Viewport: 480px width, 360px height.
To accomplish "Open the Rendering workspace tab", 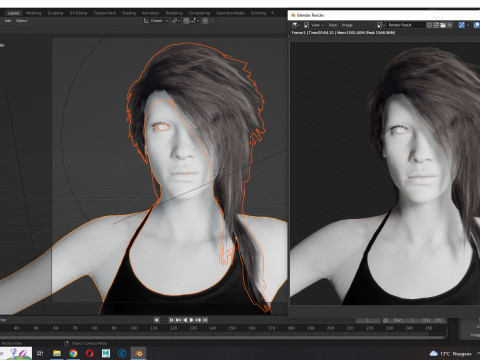I will (174, 13).
